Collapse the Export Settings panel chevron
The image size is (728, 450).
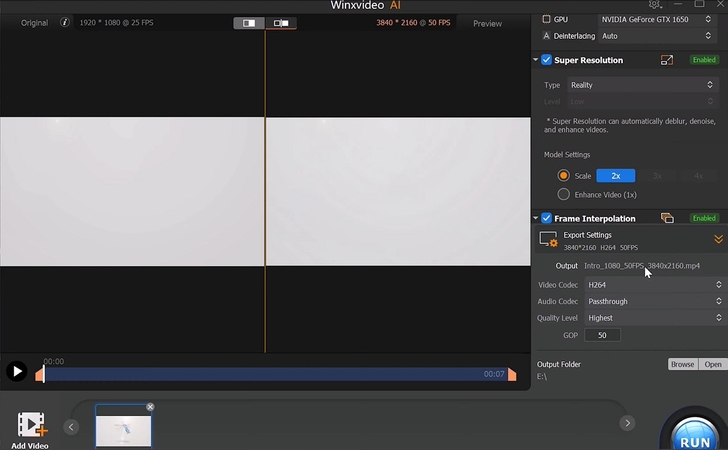point(718,239)
